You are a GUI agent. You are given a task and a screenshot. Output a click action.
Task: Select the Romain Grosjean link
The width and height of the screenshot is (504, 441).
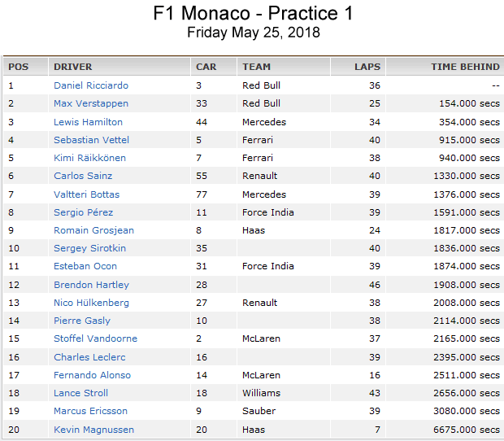pos(93,230)
